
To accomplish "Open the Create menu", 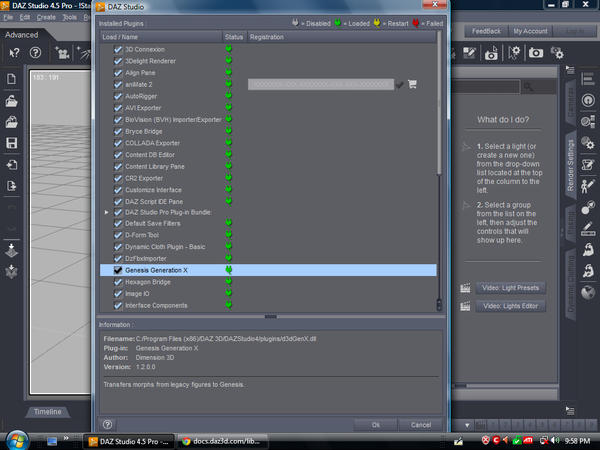I will [x=46, y=17].
